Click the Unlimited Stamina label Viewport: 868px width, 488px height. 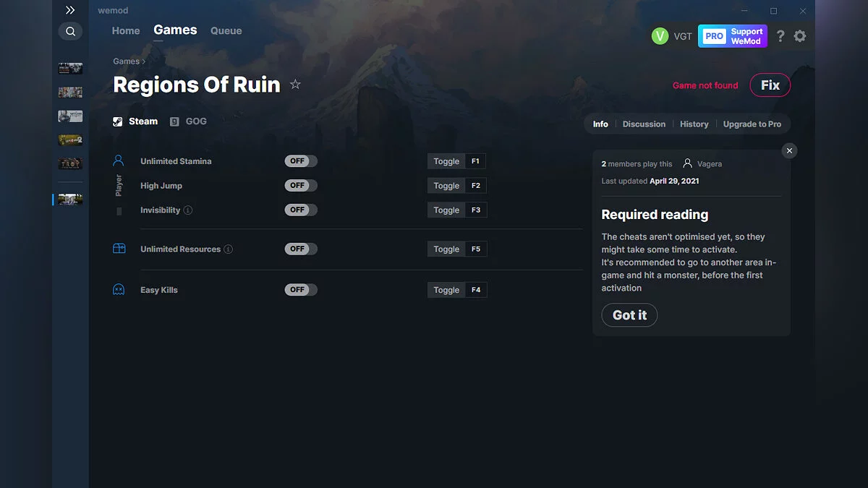176,161
